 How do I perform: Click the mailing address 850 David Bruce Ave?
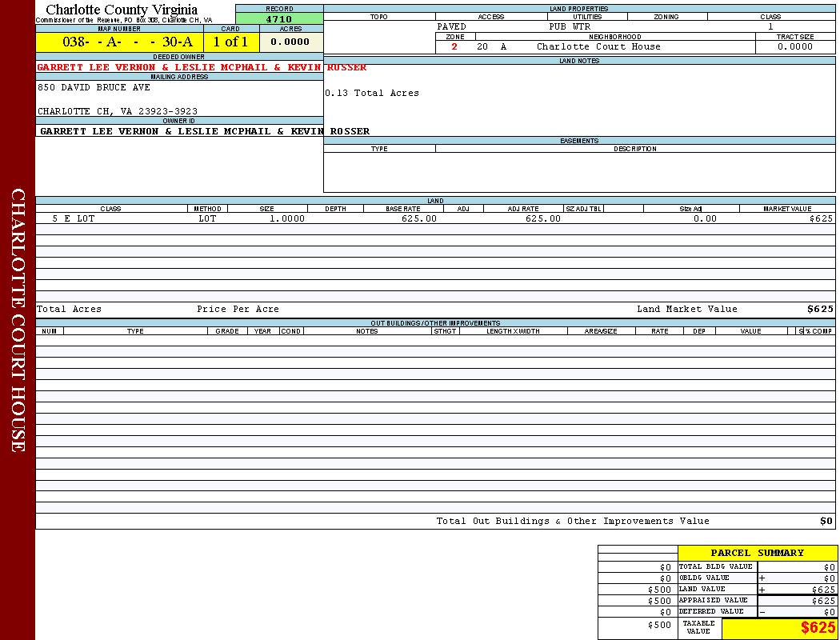[94, 87]
